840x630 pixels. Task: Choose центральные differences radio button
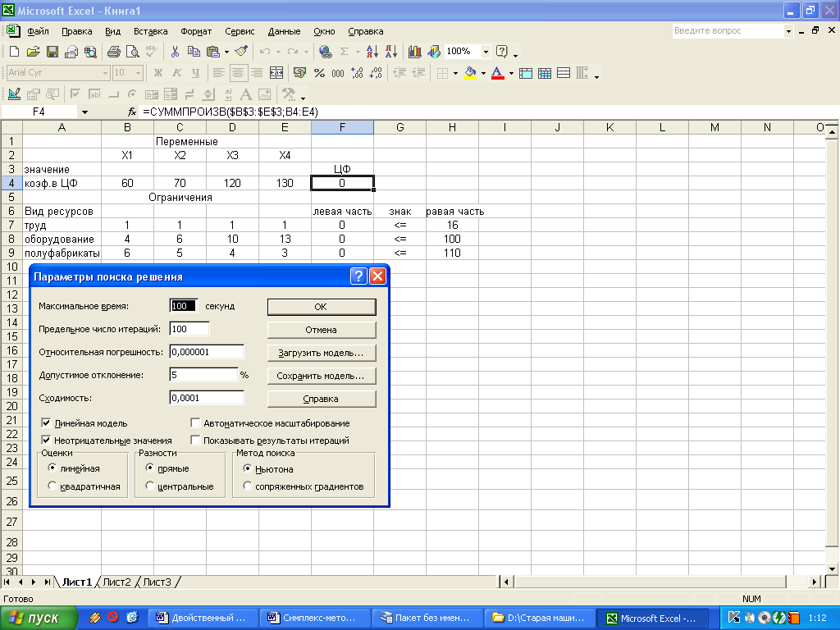pyautogui.click(x=149, y=486)
